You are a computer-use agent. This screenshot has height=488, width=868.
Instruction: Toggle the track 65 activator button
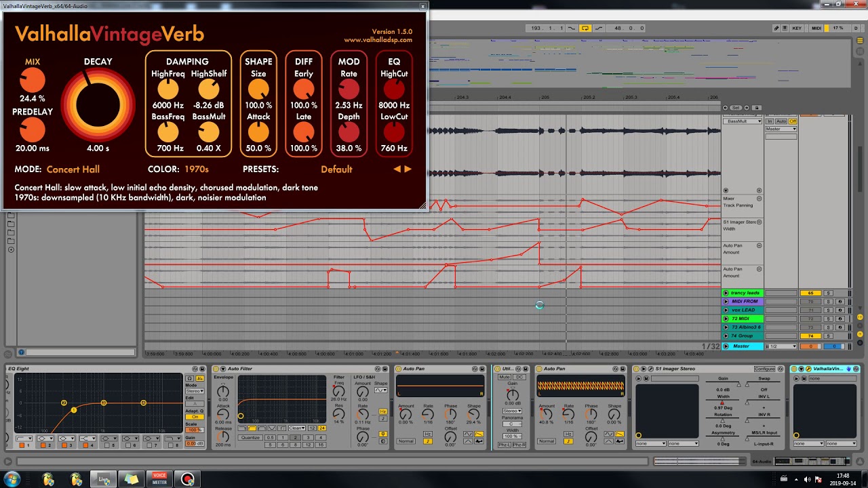811,293
